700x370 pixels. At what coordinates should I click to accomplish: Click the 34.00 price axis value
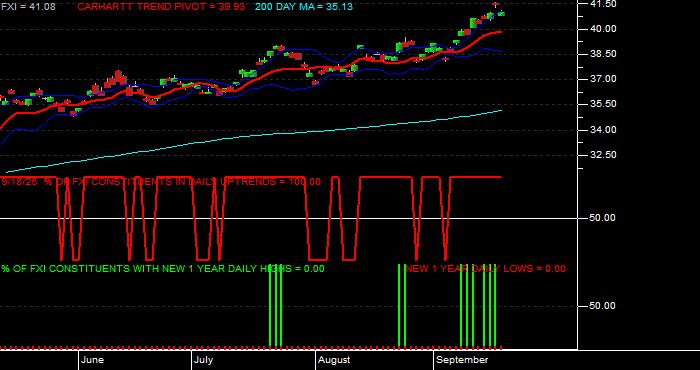tap(604, 130)
